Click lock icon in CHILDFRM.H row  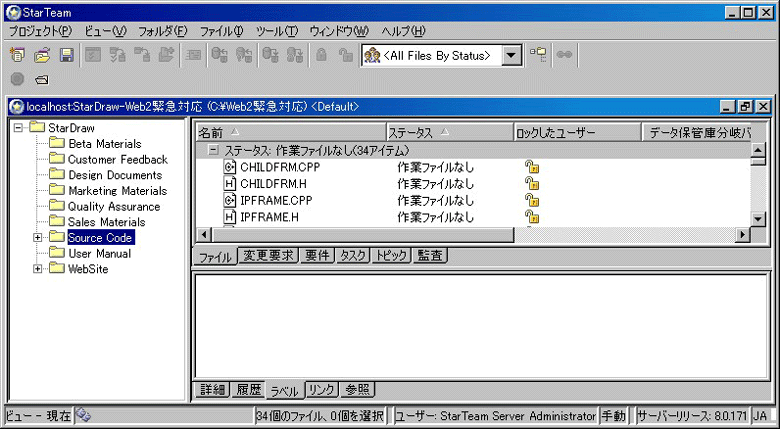(x=532, y=184)
